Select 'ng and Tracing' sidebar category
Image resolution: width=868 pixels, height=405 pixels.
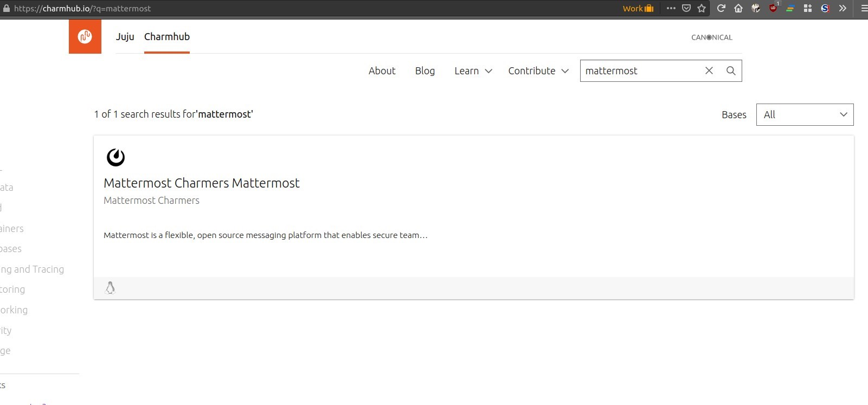[32, 269]
